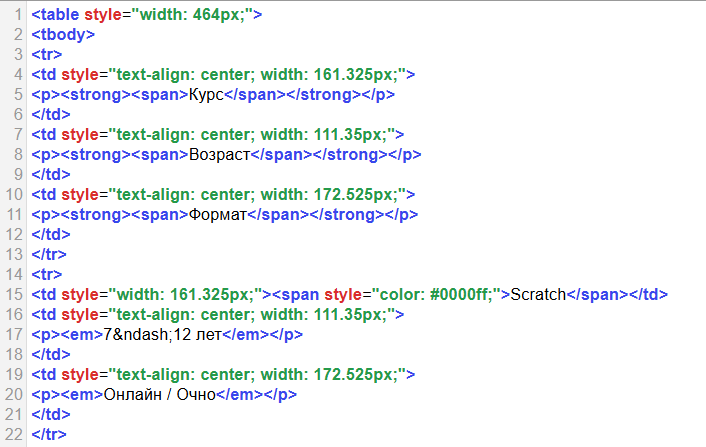Click the Scratch text on line 15

coord(538,295)
